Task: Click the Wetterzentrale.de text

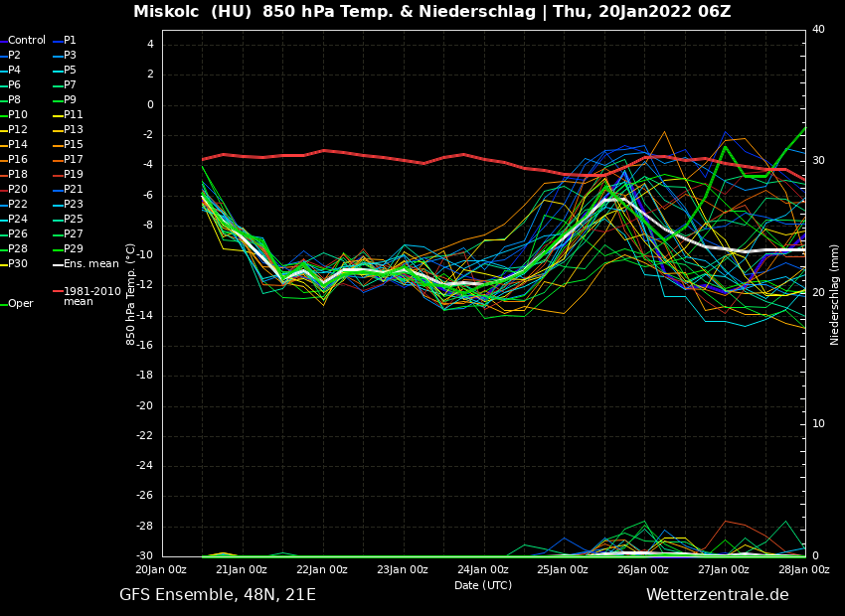Action: click(x=717, y=595)
